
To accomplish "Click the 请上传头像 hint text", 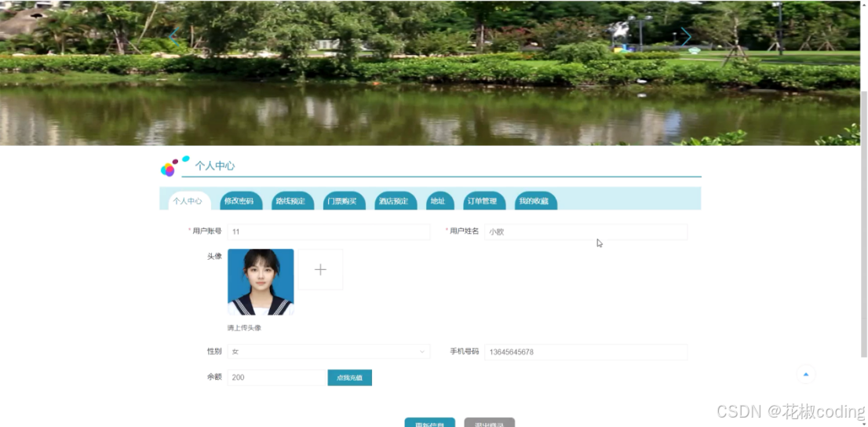I will pos(244,328).
